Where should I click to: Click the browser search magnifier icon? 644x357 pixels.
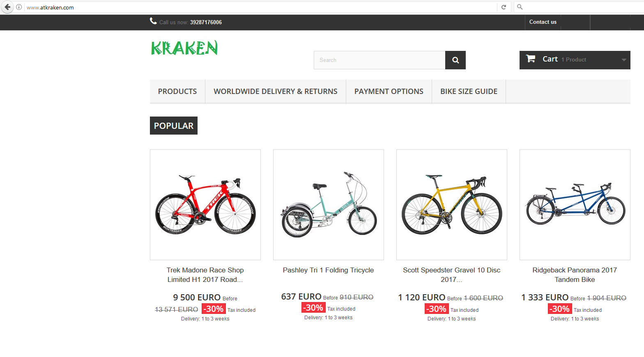pyautogui.click(x=520, y=7)
